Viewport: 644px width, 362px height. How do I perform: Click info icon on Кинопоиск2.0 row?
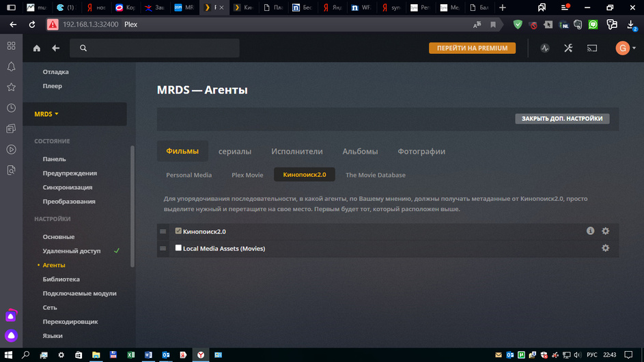point(590,231)
